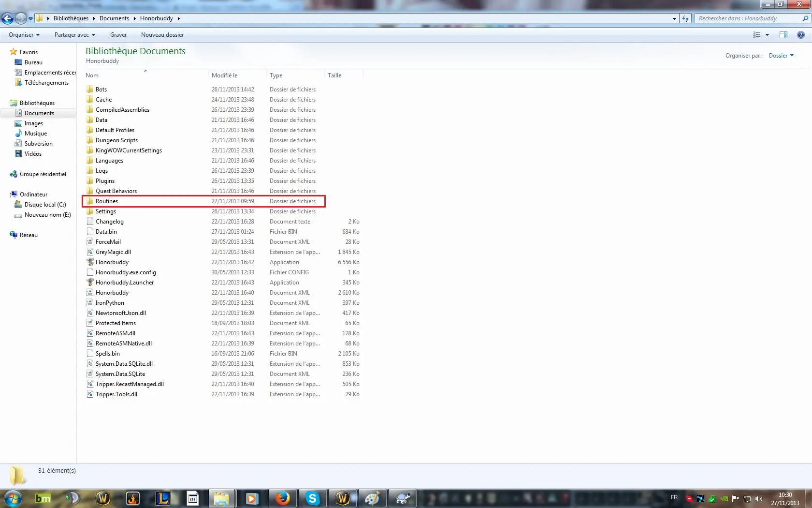The width and height of the screenshot is (812, 508).
Task: Select Favoris in the navigation pane
Action: click(29, 52)
